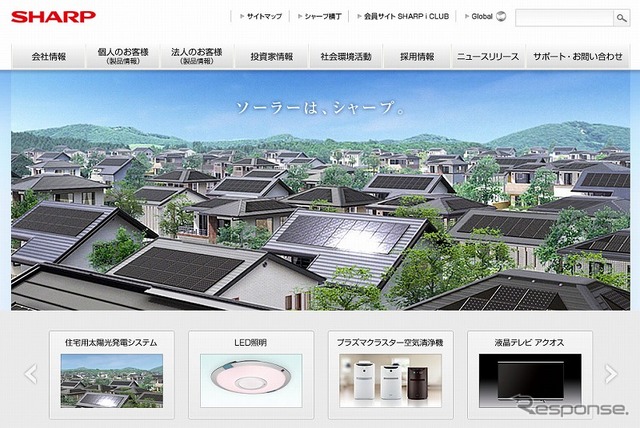The image size is (640, 428).
Task: Focus the site search input field
Action: (564, 18)
